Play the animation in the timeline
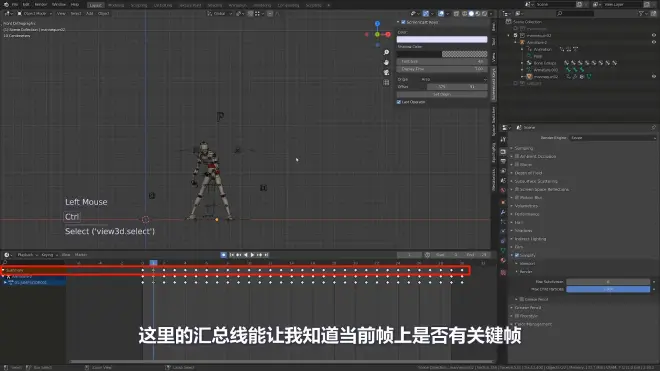This screenshot has width=660, height=371. click(252, 255)
